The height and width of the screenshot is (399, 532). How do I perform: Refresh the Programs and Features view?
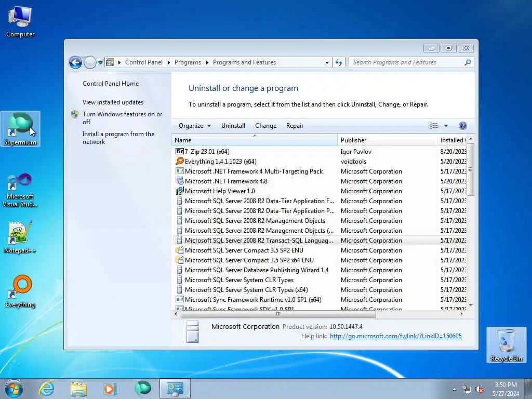click(x=339, y=62)
